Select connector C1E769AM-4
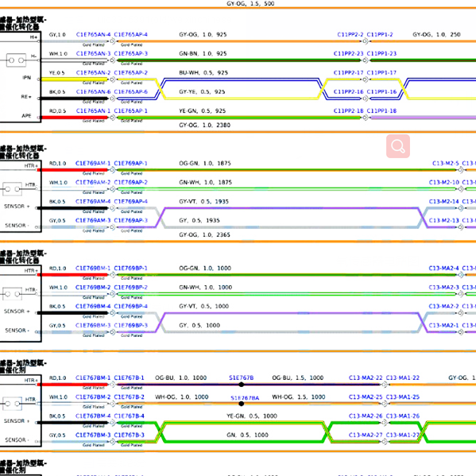Viewport: 476px width, 476px height. click(x=93, y=202)
